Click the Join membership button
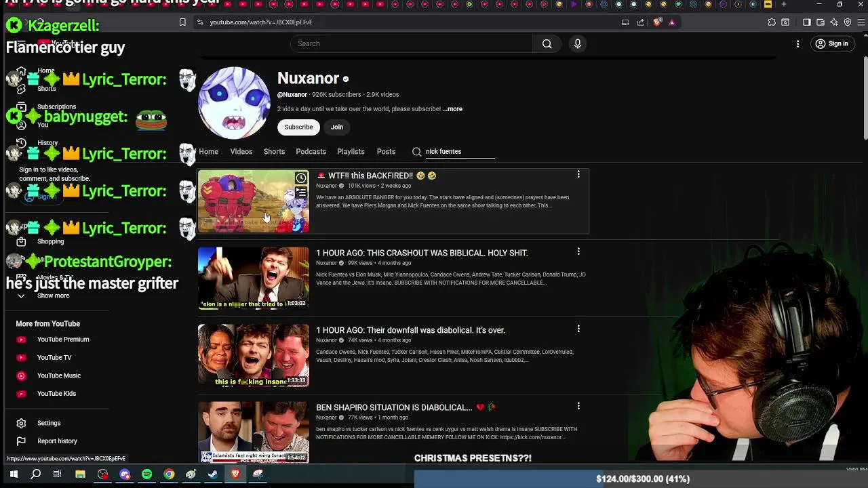 pos(337,127)
